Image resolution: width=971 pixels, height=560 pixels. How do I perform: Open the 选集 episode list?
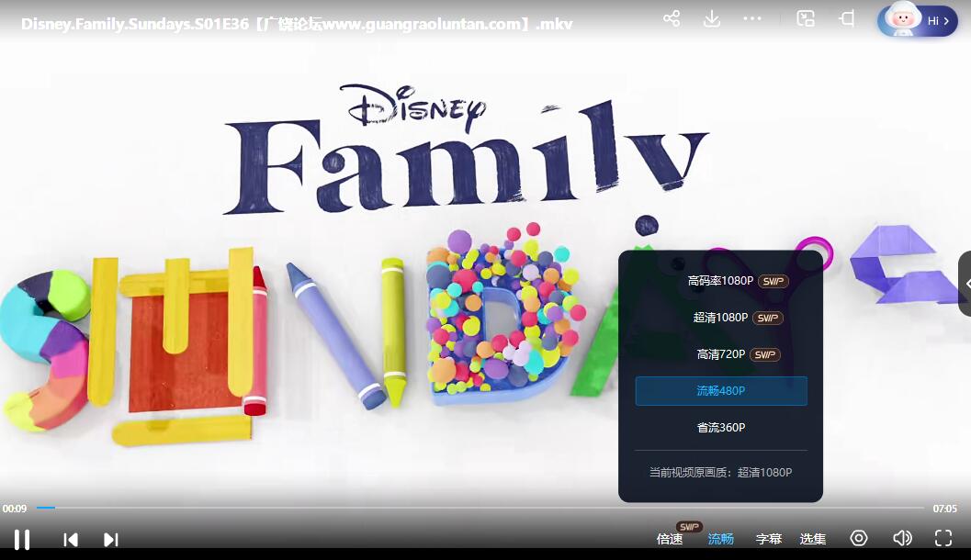coord(812,539)
